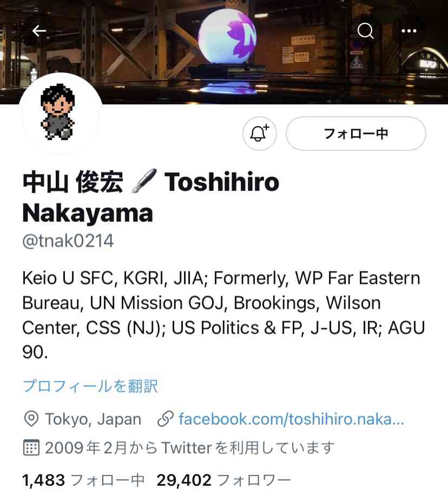
Task: Tap the @tnak0214 handle
Action: 68,241
